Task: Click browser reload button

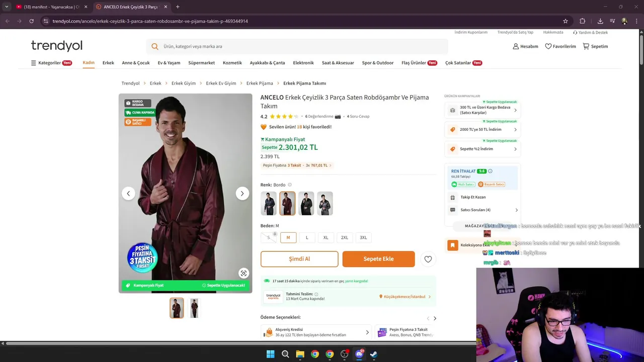Action: [31, 21]
